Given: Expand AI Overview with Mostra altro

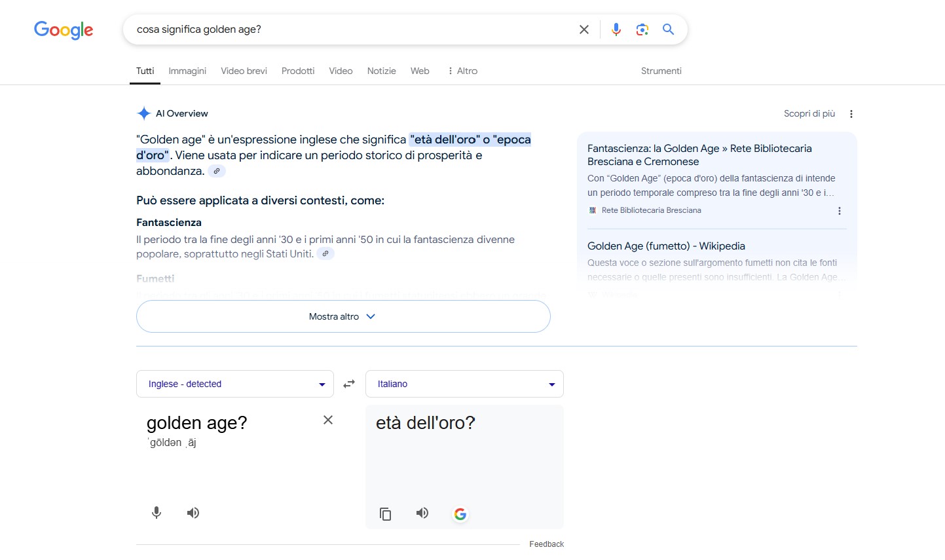Looking at the screenshot, I should click(343, 316).
